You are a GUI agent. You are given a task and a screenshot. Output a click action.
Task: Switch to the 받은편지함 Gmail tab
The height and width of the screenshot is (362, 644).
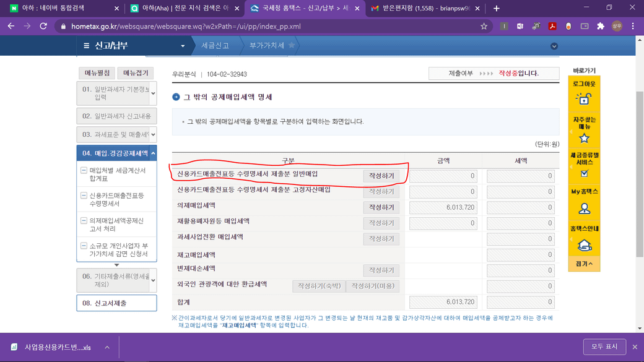425,8
